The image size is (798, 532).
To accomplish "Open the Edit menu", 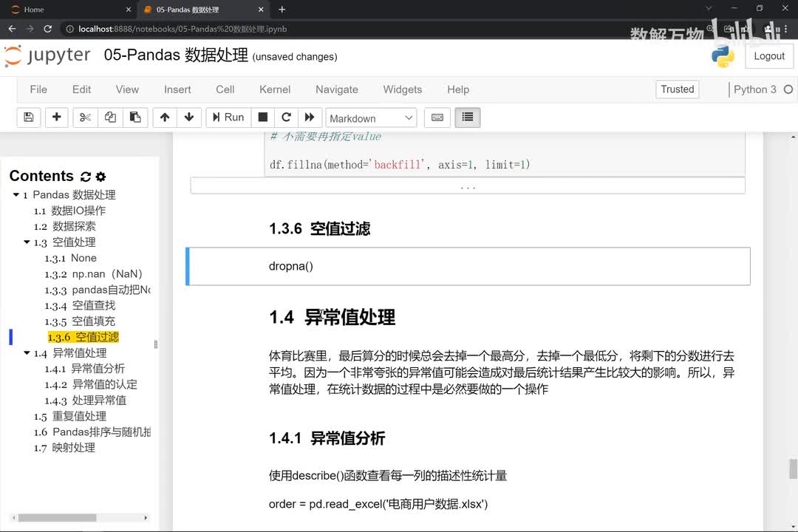I will point(81,89).
